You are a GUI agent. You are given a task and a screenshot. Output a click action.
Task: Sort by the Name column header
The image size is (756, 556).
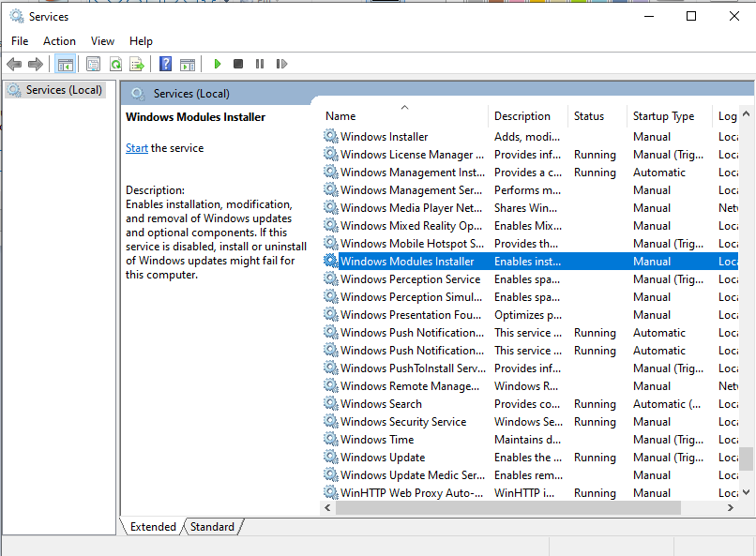tap(405, 116)
